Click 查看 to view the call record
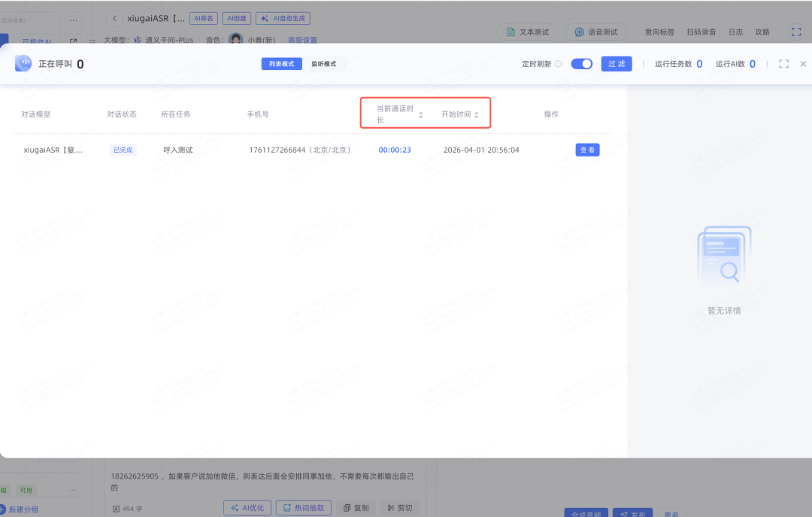 coord(587,150)
